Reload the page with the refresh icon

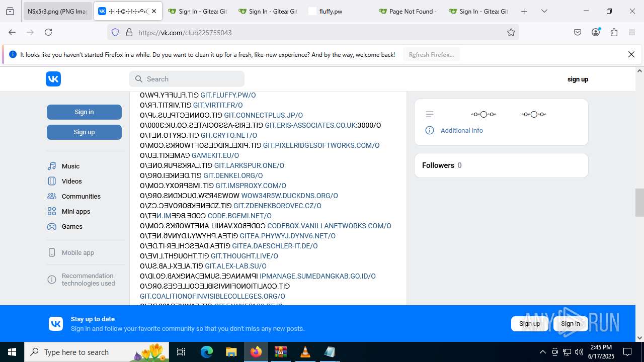[48, 32]
